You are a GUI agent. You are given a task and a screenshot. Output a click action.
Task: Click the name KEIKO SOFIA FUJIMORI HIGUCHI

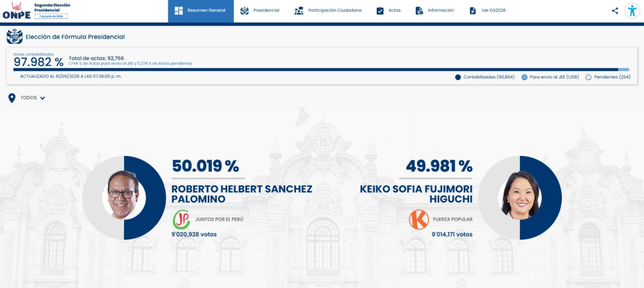point(416,194)
